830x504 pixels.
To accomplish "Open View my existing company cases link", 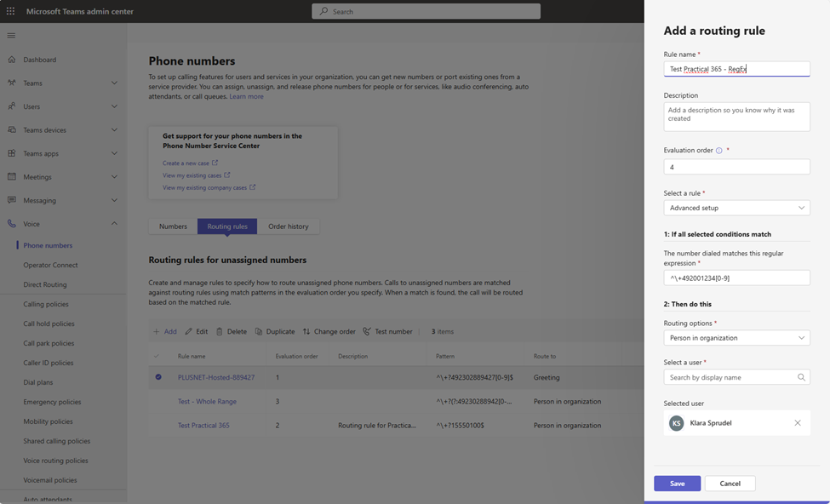I will tap(209, 187).
